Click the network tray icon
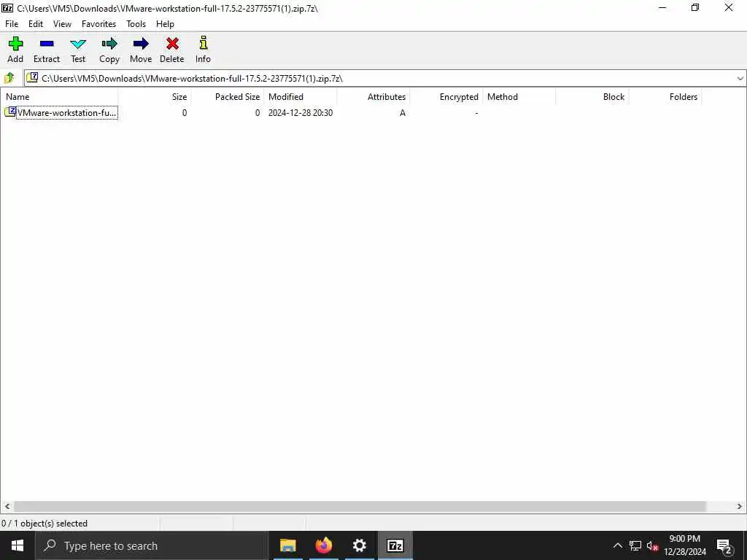This screenshot has width=747, height=560. tap(635, 545)
